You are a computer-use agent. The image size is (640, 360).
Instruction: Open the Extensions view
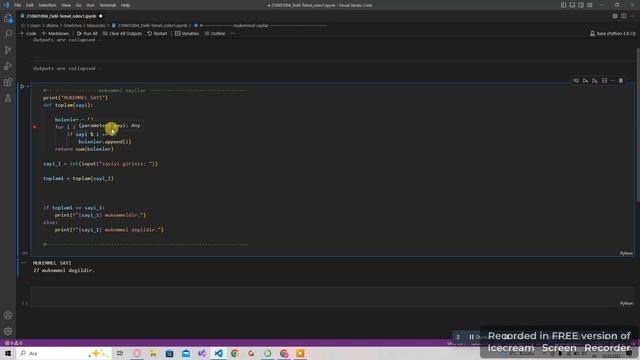8,82
